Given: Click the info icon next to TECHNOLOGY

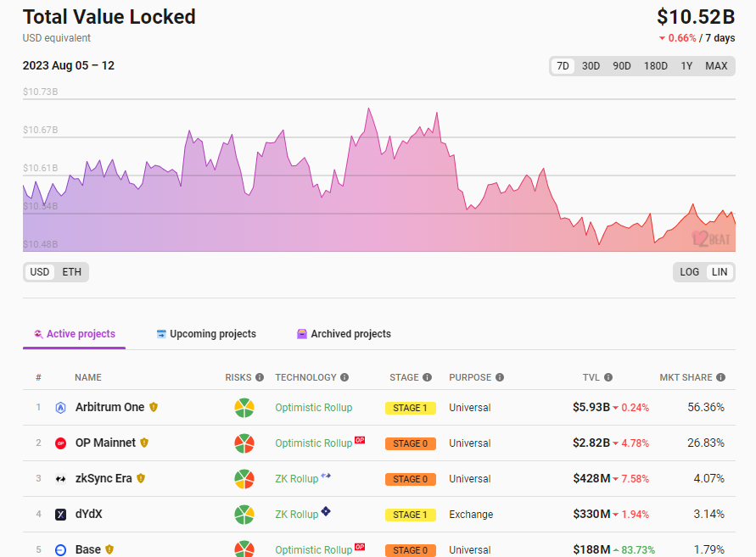Looking at the screenshot, I should coord(344,377).
